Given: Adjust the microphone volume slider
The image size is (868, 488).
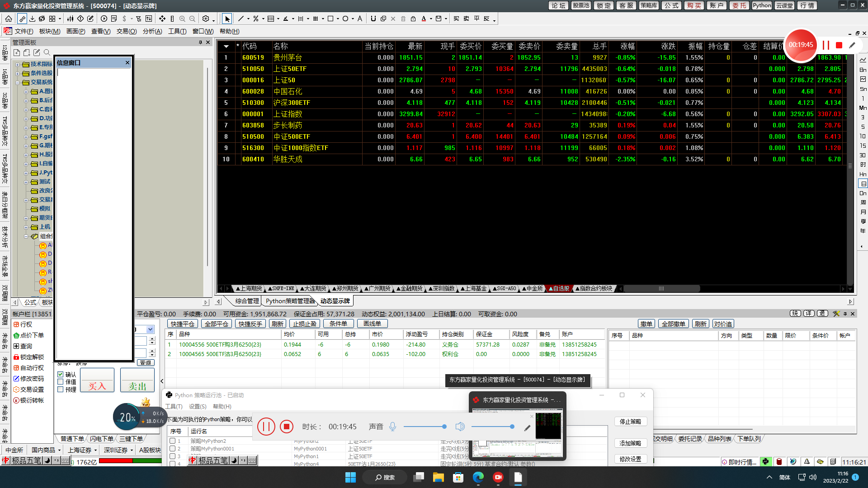Looking at the screenshot, I should (x=425, y=427).
